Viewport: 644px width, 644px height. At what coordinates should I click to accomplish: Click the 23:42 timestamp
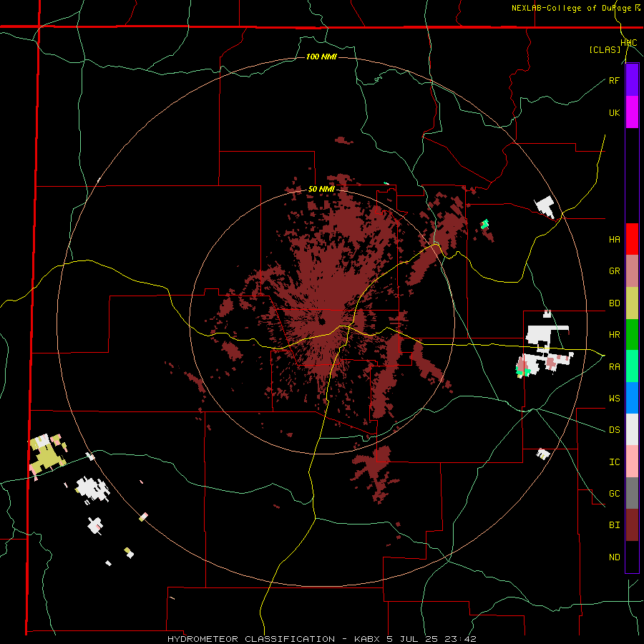[459, 639]
